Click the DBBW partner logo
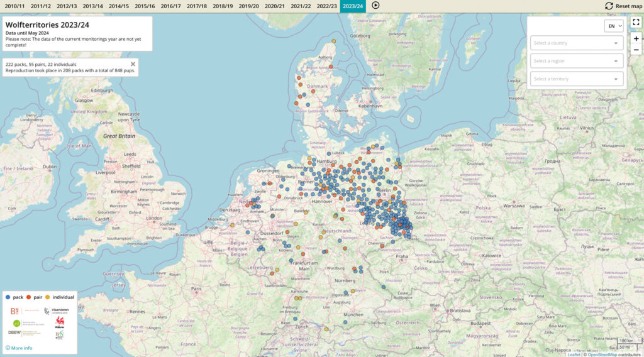This screenshot has width=644, height=357. (x=25, y=333)
